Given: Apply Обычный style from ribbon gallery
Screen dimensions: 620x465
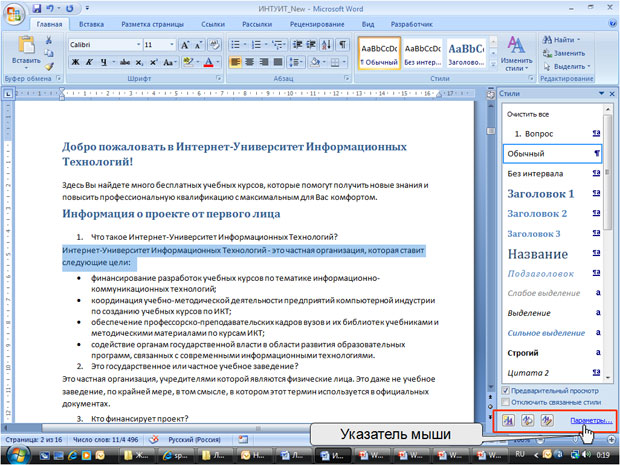Looking at the screenshot, I should (379, 53).
